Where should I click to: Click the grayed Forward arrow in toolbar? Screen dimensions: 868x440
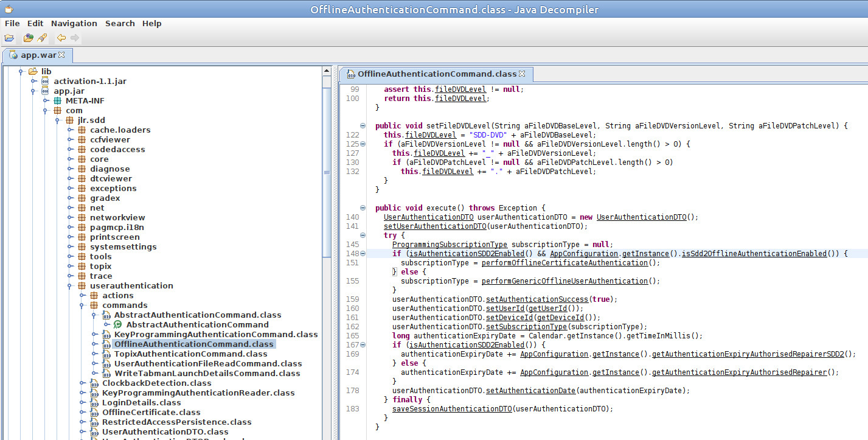click(x=74, y=38)
